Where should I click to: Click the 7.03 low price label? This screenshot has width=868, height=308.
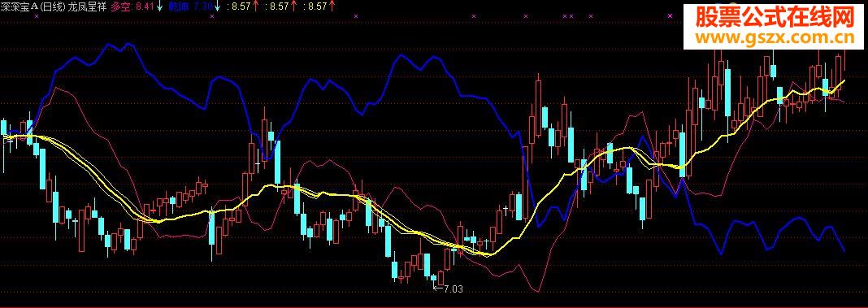[453, 288]
